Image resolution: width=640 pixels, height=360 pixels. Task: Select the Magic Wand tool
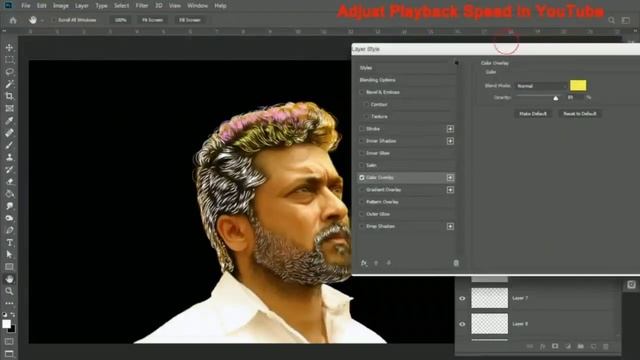pos(9,84)
